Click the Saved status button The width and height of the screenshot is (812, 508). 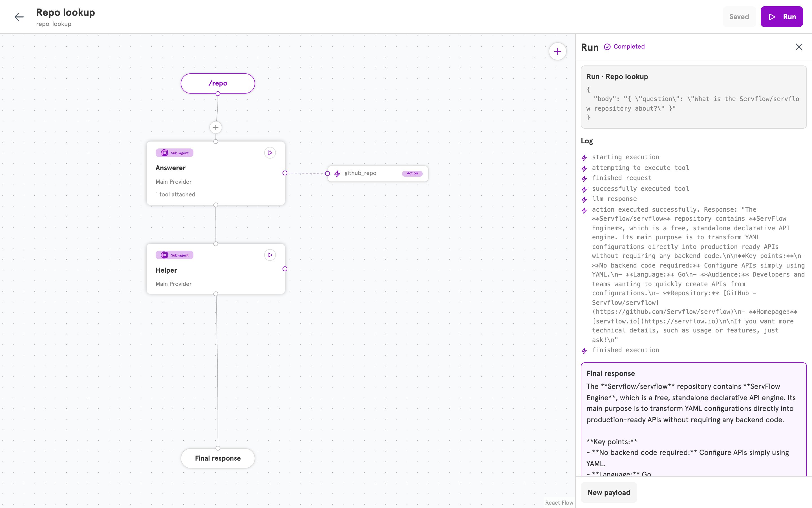pyautogui.click(x=739, y=17)
